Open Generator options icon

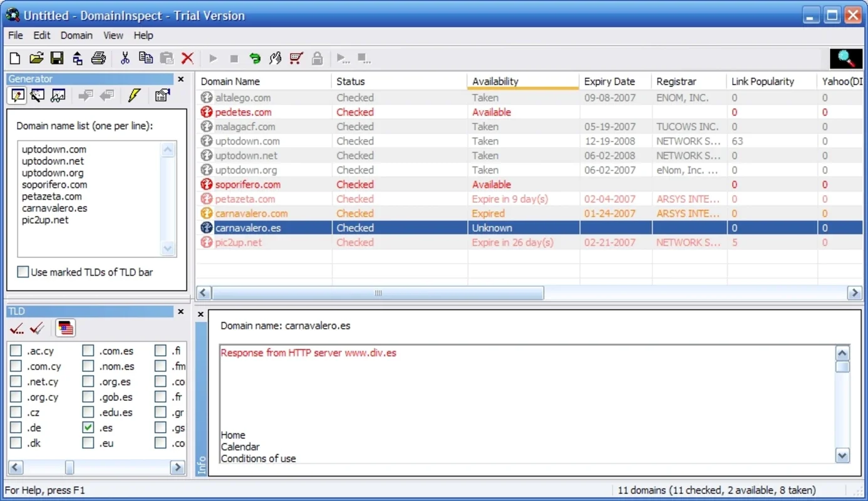coord(162,95)
